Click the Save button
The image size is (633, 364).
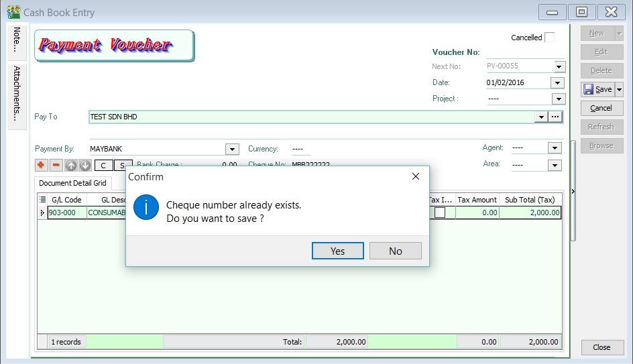coord(598,89)
